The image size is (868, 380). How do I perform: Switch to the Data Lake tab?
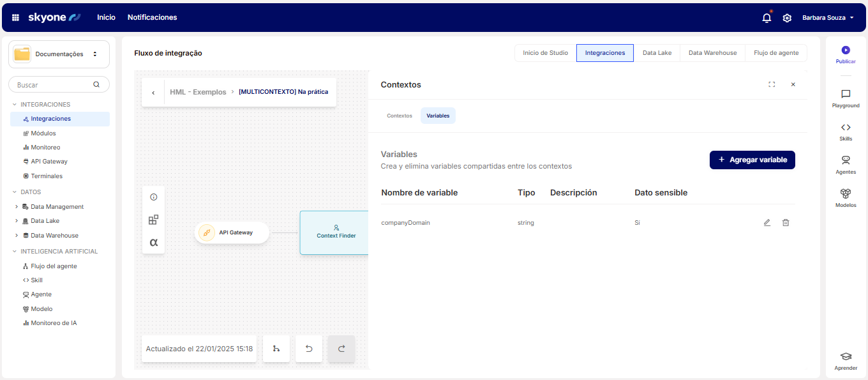tap(657, 53)
